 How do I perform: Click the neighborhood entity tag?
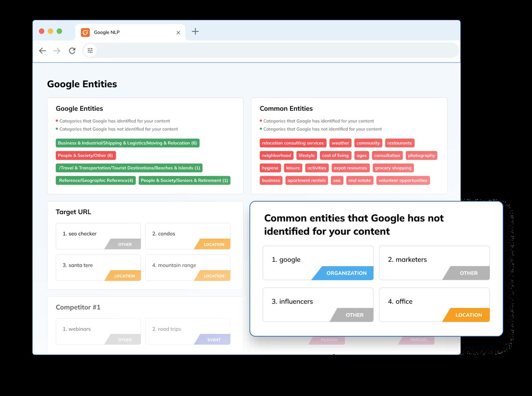pyautogui.click(x=277, y=155)
